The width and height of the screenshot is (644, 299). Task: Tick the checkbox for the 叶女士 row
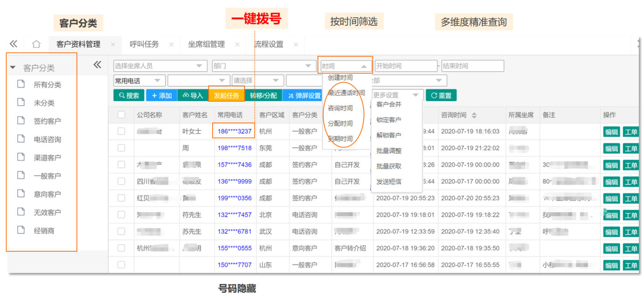(x=121, y=131)
